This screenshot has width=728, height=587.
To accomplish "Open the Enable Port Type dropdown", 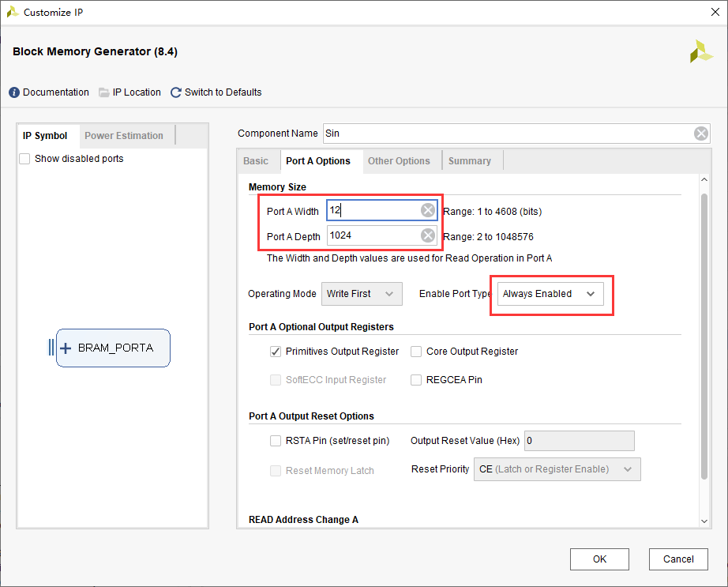I will 550,294.
